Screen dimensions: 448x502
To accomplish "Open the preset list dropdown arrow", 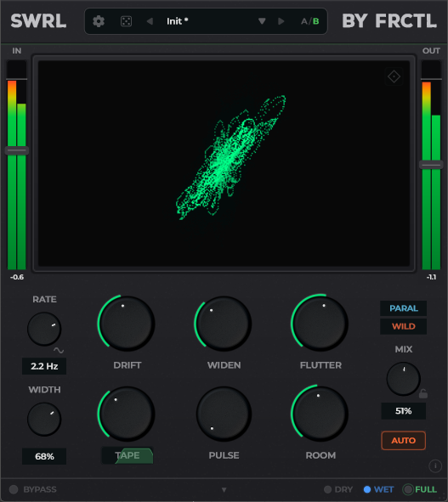I will 262,21.
